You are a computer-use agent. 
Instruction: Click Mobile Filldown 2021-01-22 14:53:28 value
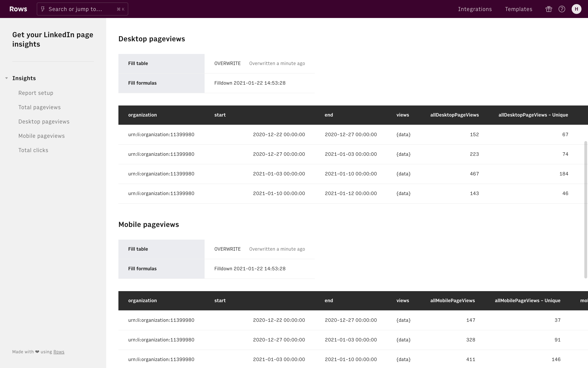coord(250,269)
